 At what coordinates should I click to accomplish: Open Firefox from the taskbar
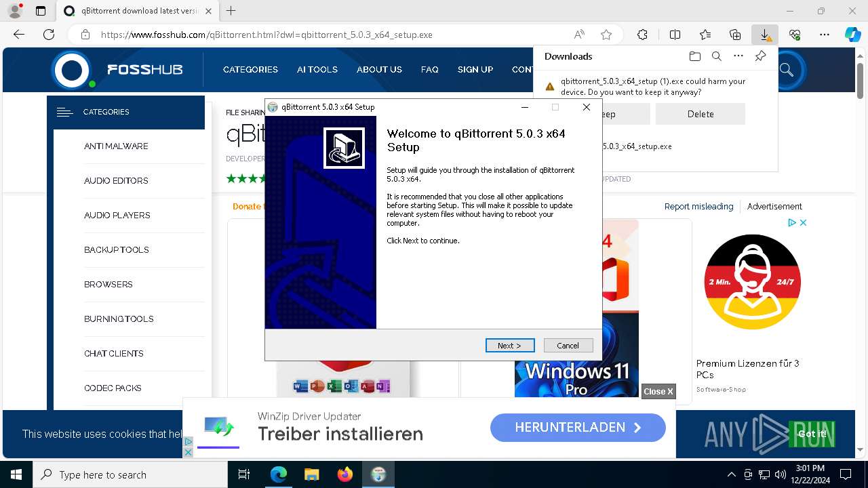tap(344, 475)
